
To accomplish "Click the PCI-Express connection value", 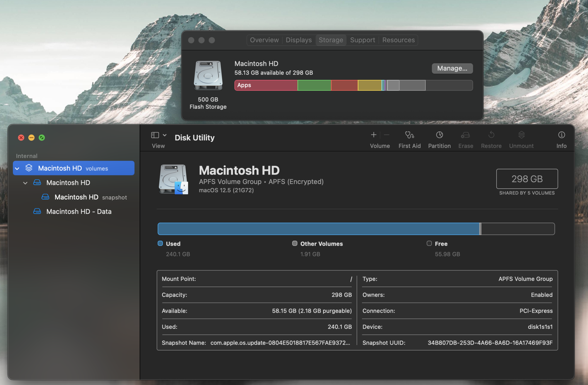I will [536, 311].
